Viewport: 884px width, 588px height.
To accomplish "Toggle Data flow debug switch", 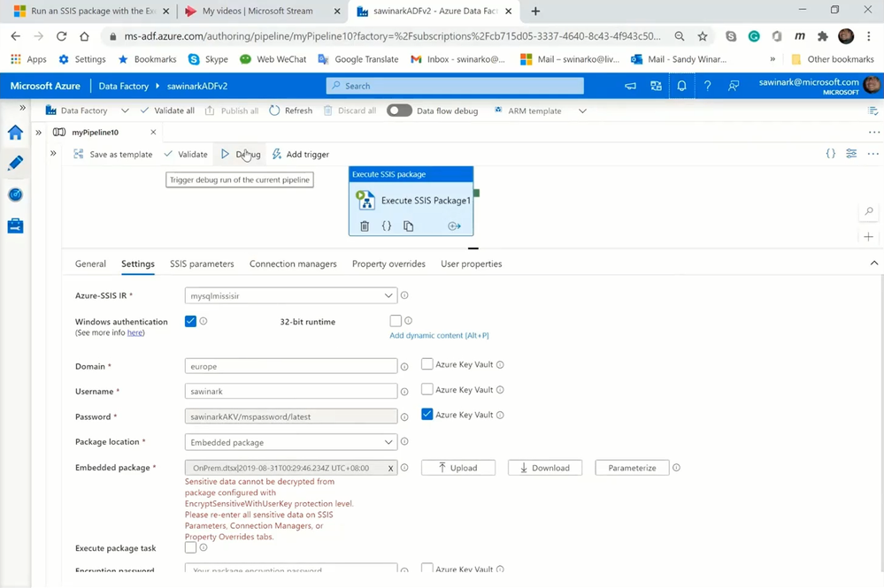I will pyautogui.click(x=399, y=111).
